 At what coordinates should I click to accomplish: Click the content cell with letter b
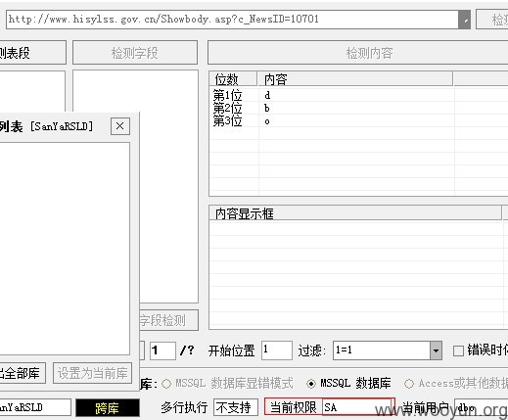267,108
